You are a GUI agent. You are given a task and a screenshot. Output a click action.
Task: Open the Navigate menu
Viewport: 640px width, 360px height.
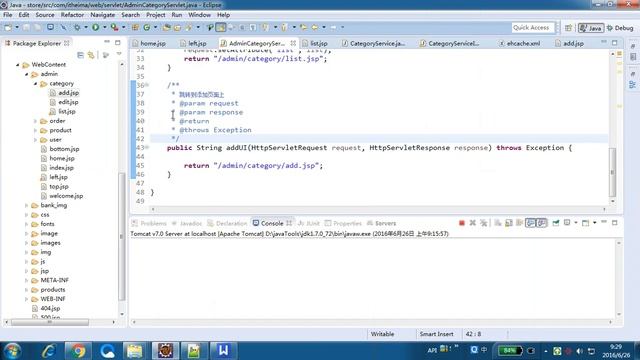[x=102, y=15]
